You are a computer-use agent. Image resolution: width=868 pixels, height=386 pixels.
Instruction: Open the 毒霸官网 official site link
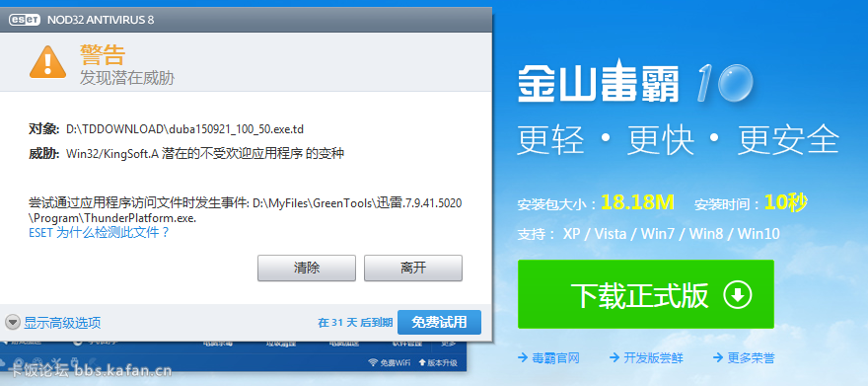coord(548,357)
